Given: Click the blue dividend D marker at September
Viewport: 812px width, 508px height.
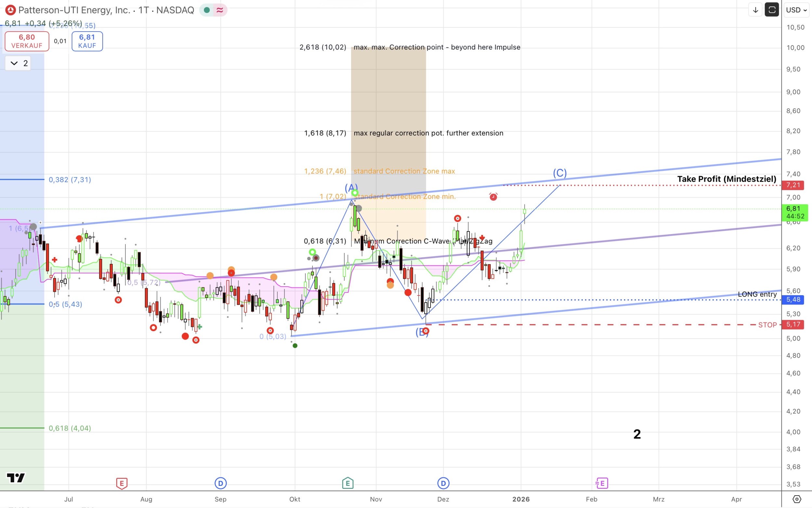Looking at the screenshot, I should point(221,484).
